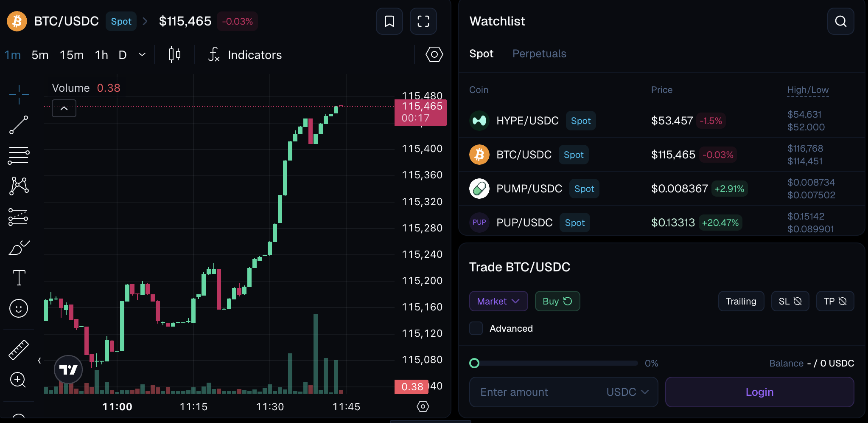Pick the measure ruler tool

tap(19, 350)
